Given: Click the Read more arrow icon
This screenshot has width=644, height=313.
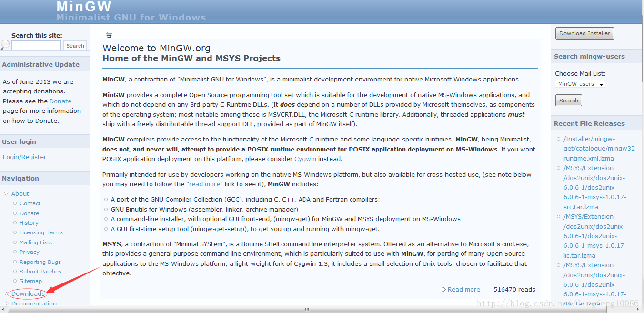Looking at the screenshot, I should (443, 289).
